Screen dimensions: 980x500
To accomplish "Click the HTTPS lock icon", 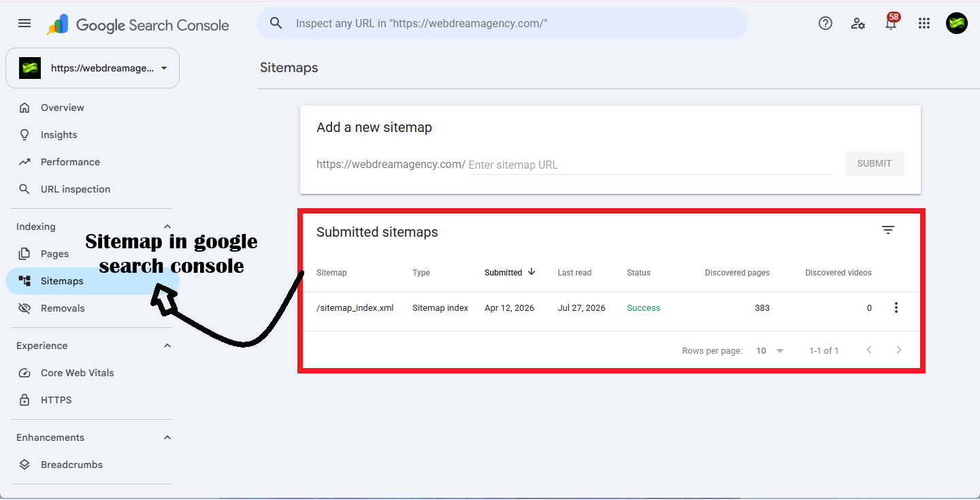I will pyautogui.click(x=24, y=400).
